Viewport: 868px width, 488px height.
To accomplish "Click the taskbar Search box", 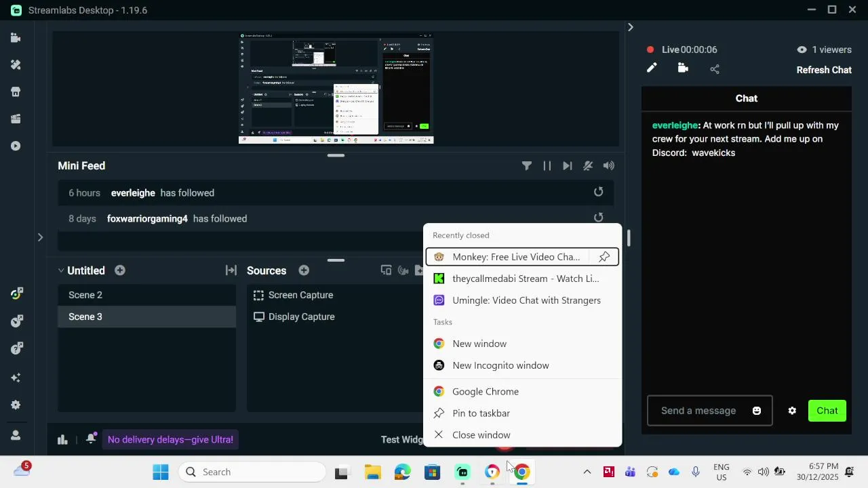I will pyautogui.click(x=252, y=472).
